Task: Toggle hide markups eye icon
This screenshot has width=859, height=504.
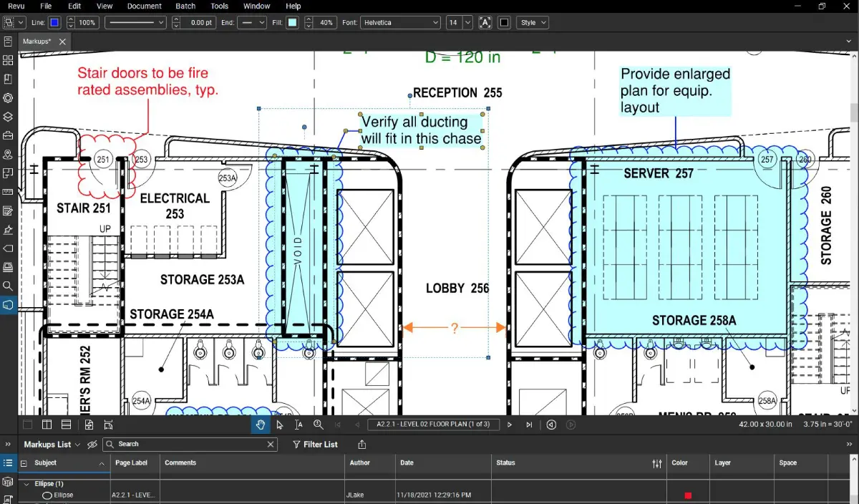Action: coord(92,445)
